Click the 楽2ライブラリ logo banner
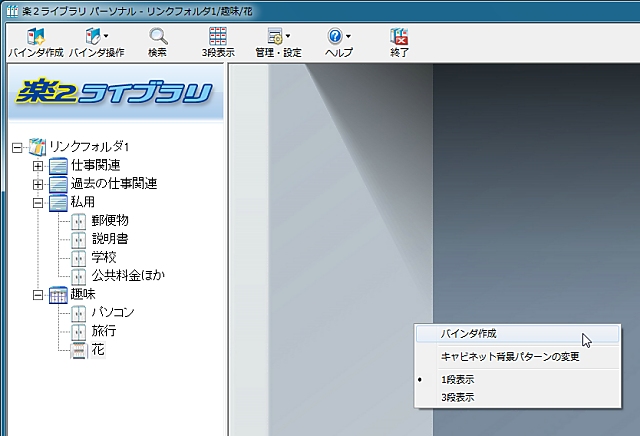The width and height of the screenshot is (640, 436). pyautogui.click(x=116, y=93)
